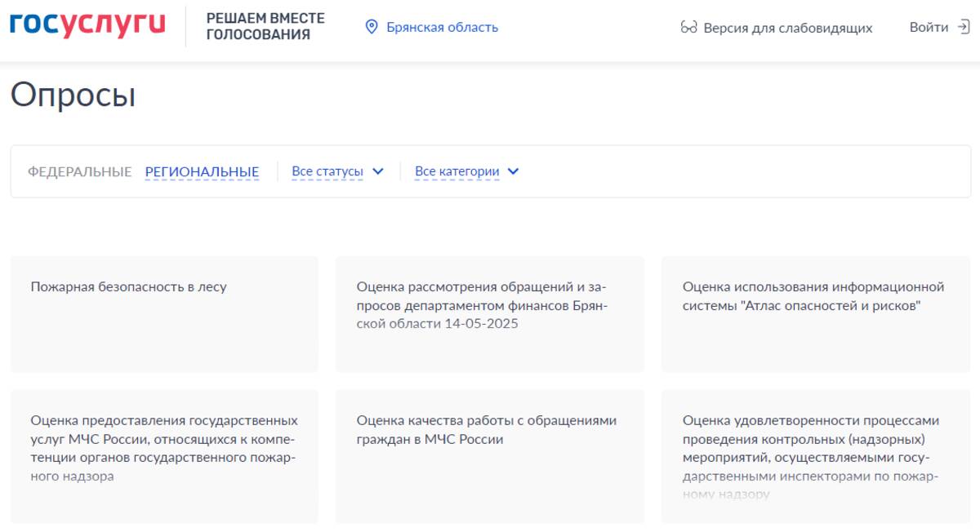Image resolution: width=980 pixels, height=532 pixels.
Task: Click the chevron next to Все категории
Action: click(513, 171)
